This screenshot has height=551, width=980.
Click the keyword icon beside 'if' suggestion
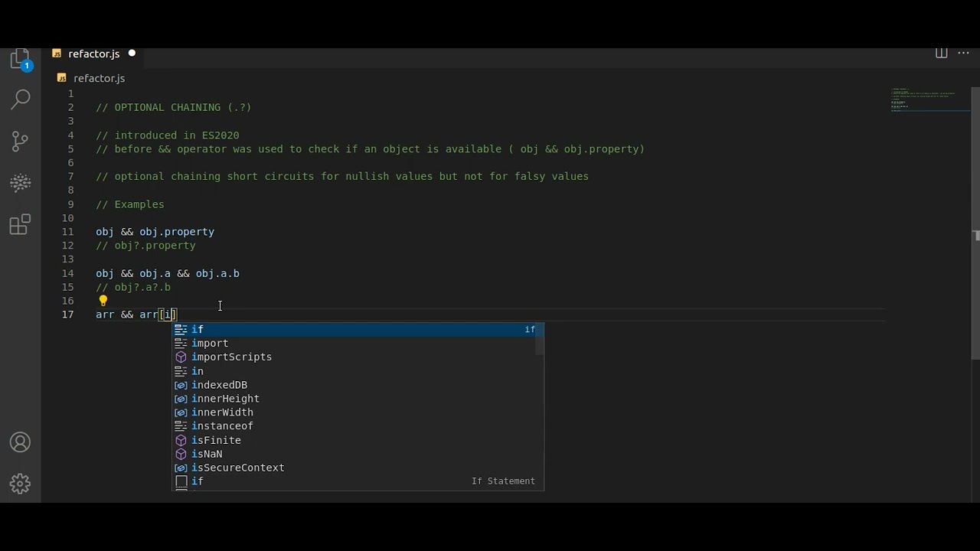coord(181,329)
